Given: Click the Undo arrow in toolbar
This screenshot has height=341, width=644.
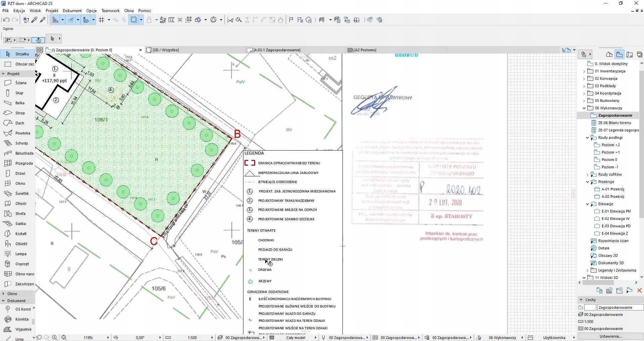Looking at the screenshot, I should [x=6, y=20].
